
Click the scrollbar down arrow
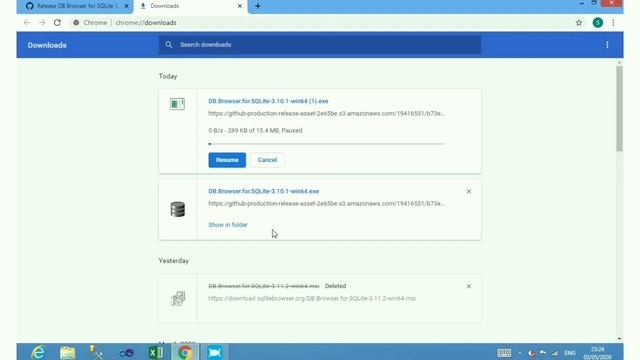[619, 339]
